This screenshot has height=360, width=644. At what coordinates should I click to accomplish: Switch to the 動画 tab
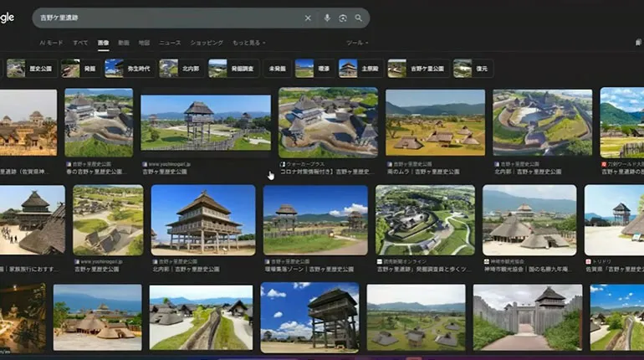click(x=124, y=43)
